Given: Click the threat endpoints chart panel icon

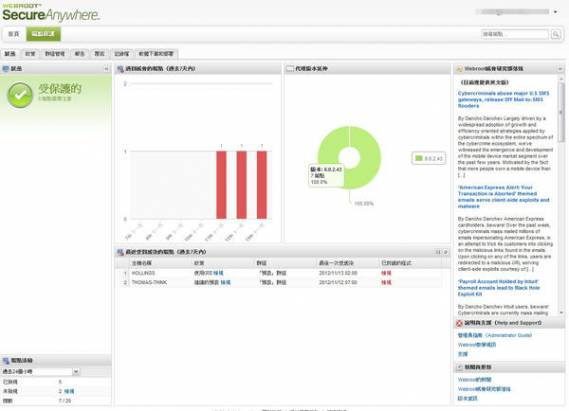Looking at the screenshot, I should (x=120, y=69).
